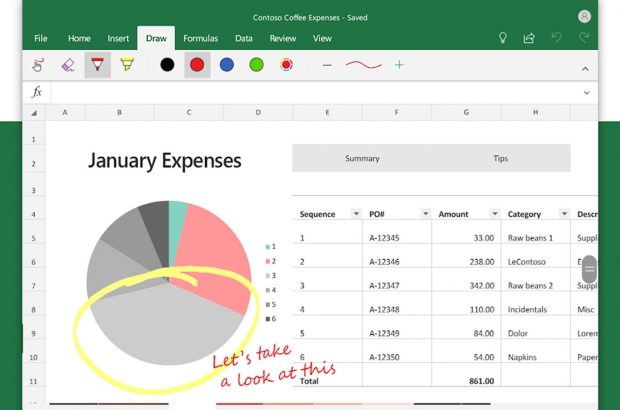
Task: Switch to the Draw tab
Action: (x=156, y=38)
